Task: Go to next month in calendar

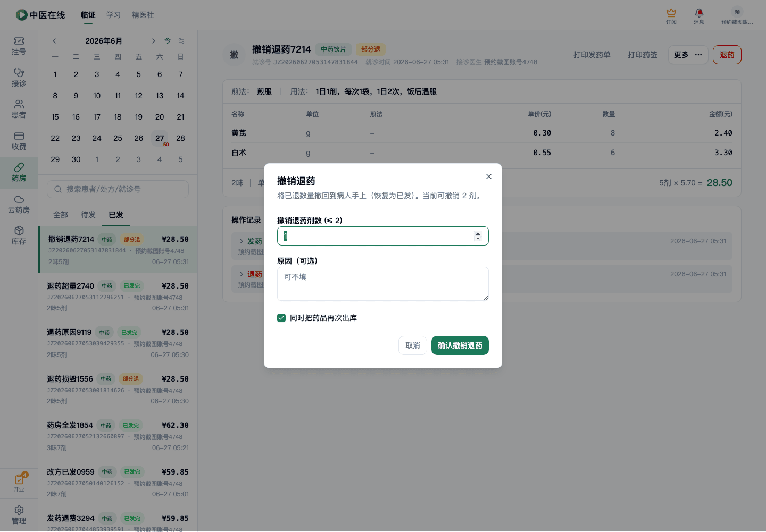Action: [x=153, y=41]
